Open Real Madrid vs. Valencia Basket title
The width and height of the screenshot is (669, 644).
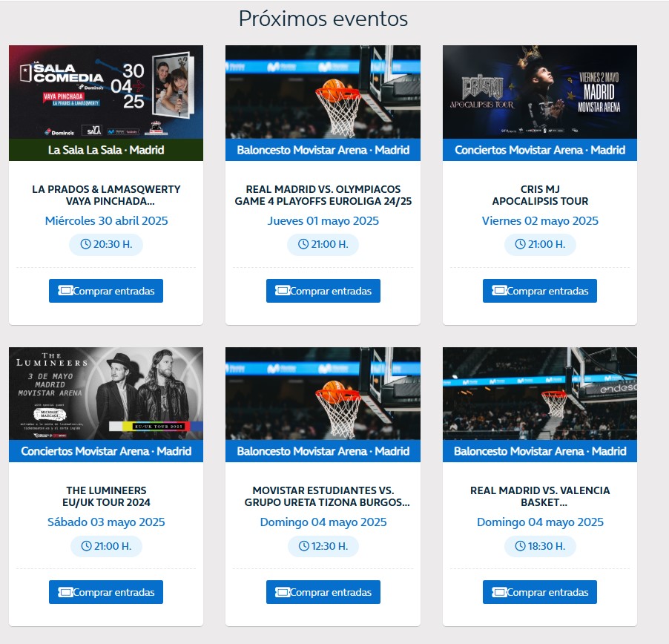[540, 496]
